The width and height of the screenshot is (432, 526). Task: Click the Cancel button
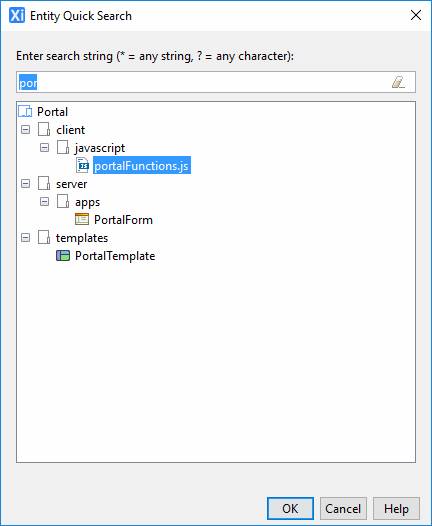(x=343, y=509)
